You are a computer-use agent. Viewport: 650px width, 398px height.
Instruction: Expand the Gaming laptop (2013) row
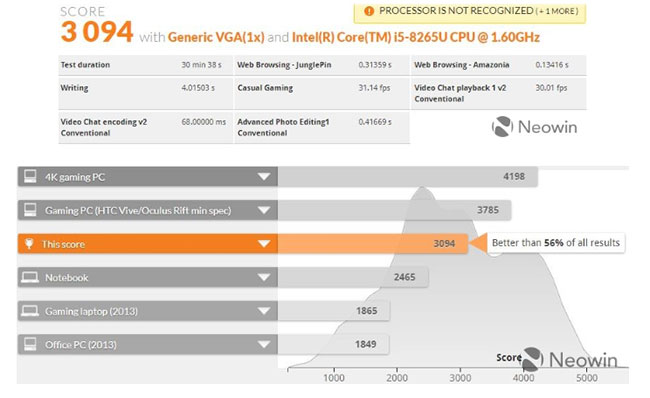(x=264, y=311)
